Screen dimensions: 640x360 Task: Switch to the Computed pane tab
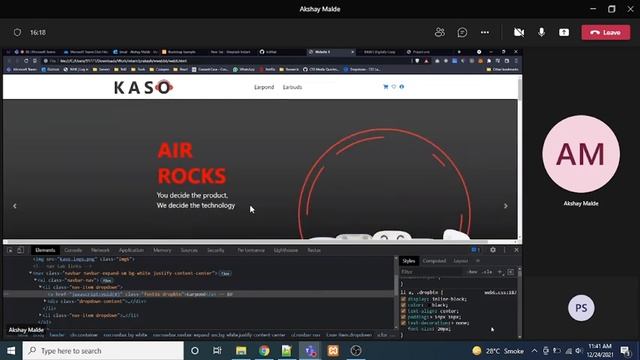(434, 261)
